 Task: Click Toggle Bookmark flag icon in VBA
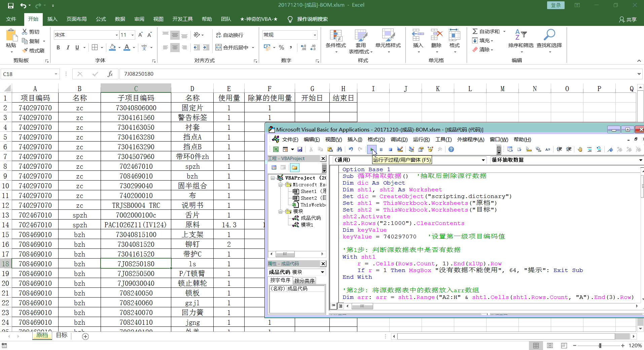point(610,149)
